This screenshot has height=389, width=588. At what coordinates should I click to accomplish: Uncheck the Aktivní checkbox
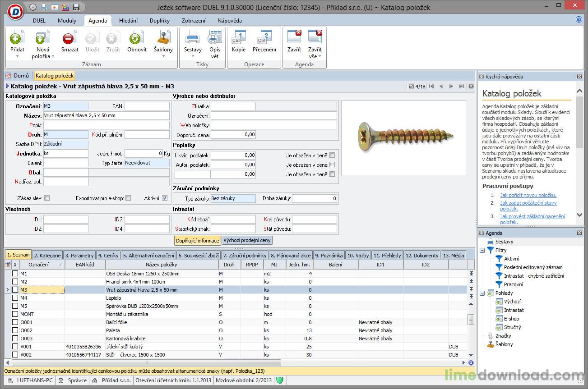pos(165,198)
